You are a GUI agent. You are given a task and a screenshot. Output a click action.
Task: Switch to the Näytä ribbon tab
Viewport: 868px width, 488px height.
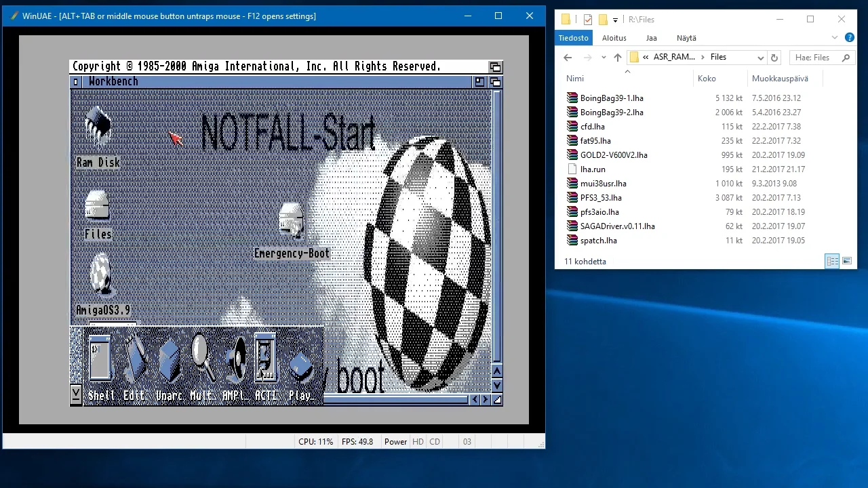(686, 38)
